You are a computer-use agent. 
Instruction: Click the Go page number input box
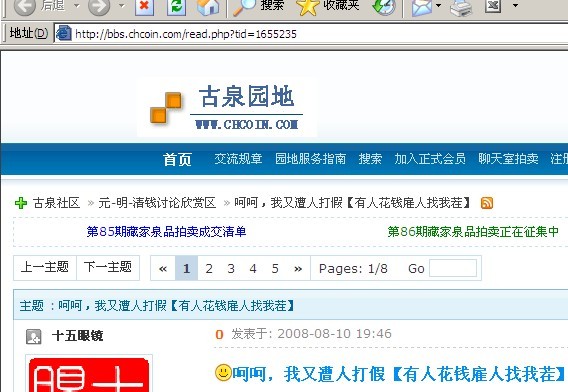pyautogui.click(x=453, y=268)
